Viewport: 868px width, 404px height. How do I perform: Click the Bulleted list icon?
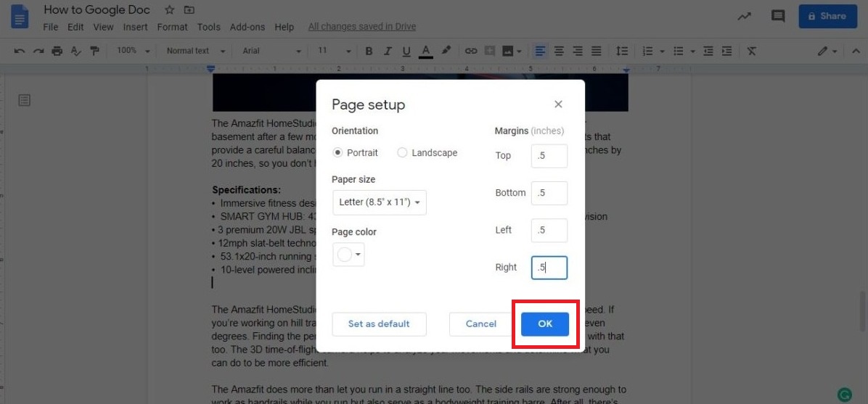678,51
